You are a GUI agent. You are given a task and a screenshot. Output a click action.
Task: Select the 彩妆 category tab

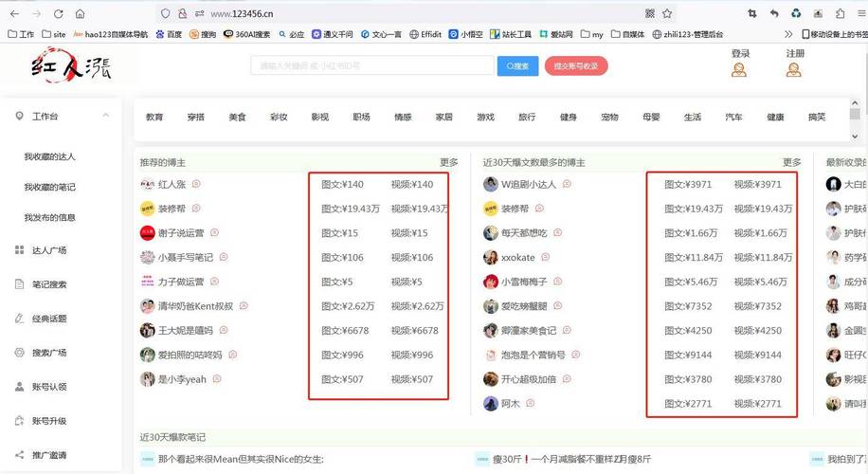[x=279, y=117]
